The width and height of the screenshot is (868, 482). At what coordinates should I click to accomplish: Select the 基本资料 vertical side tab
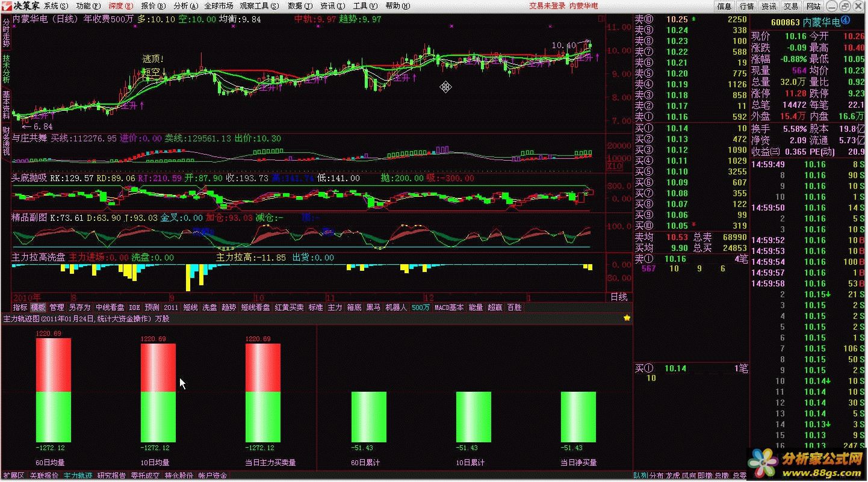[5, 104]
